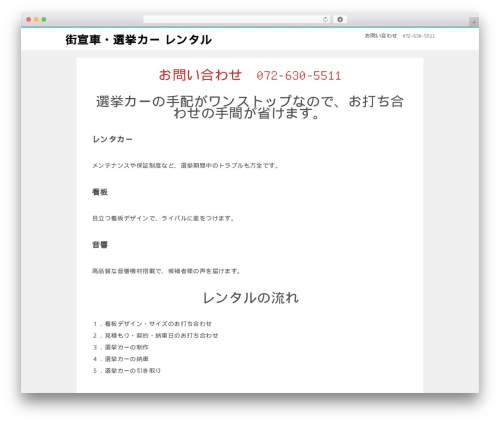Click text 目立つ看板デザインで
This screenshot has width=500, height=423.
point(163,218)
